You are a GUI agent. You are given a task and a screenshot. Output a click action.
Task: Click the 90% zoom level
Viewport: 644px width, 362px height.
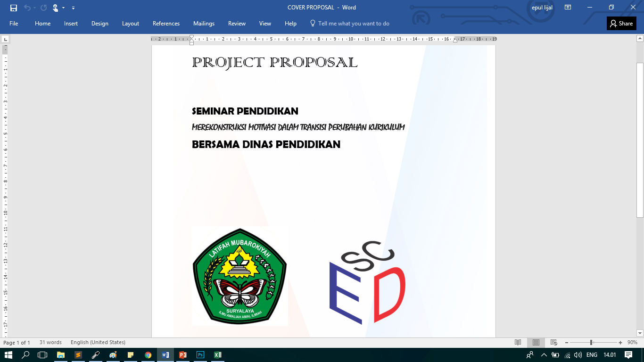(632, 343)
